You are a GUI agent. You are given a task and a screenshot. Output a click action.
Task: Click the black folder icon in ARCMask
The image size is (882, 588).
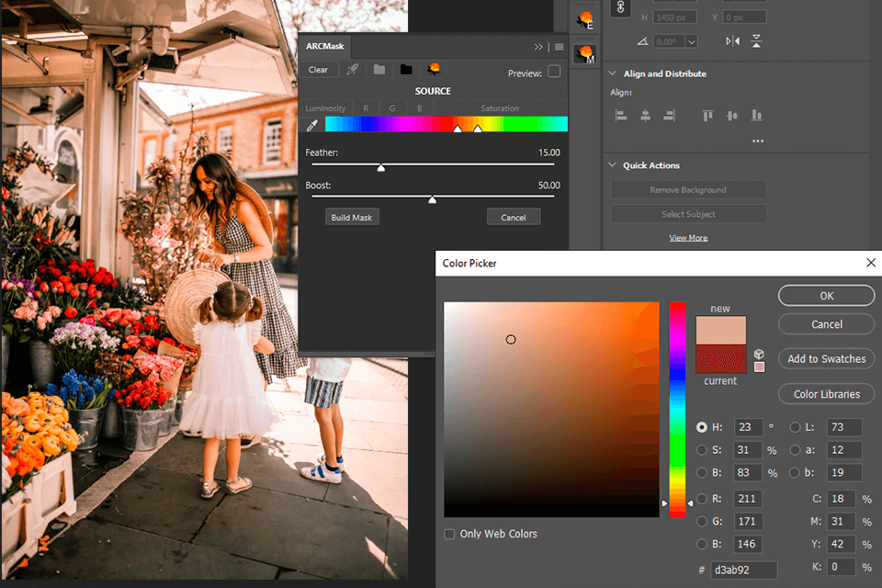click(x=406, y=70)
